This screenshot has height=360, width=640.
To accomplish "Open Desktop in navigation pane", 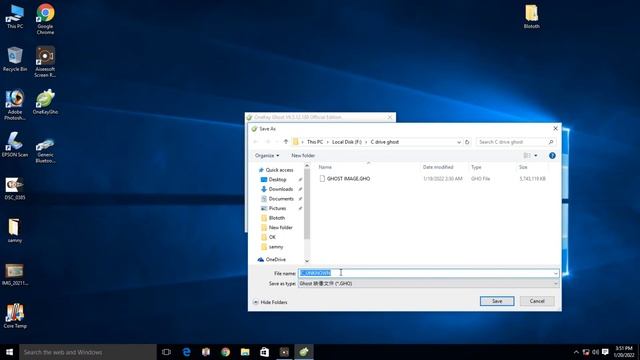I will [278, 180].
